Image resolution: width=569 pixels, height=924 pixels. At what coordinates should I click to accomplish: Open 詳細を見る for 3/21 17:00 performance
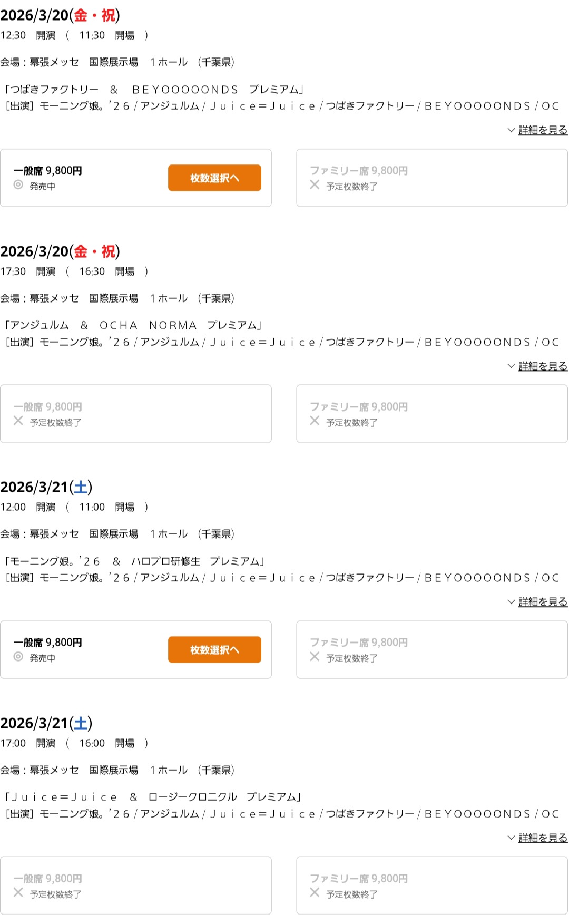[543, 838]
